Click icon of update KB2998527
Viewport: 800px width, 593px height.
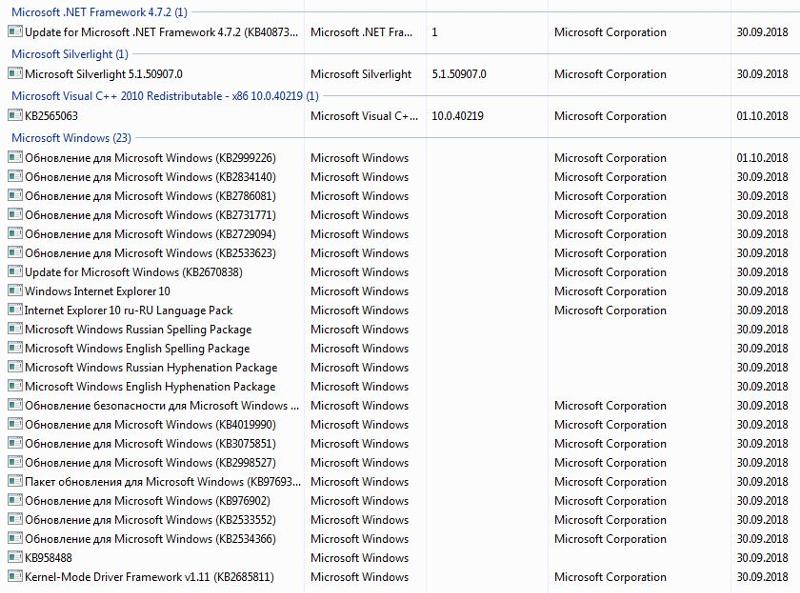(15, 462)
